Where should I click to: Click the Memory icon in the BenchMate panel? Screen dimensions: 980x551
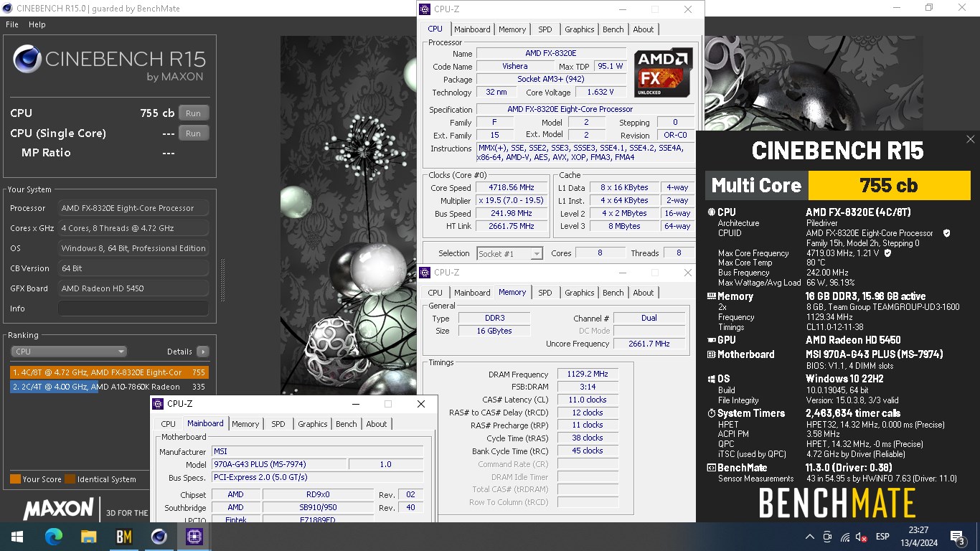[711, 296]
